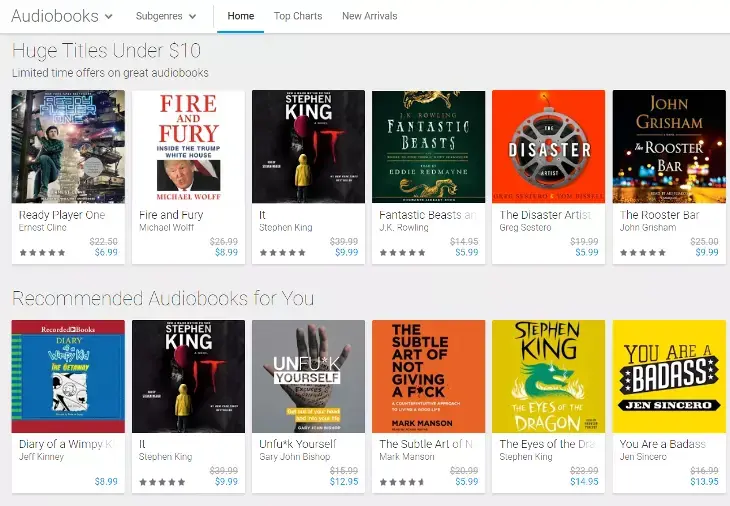Open author John Grisham link
Image resolution: width=730 pixels, height=506 pixels.
(648, 228)
